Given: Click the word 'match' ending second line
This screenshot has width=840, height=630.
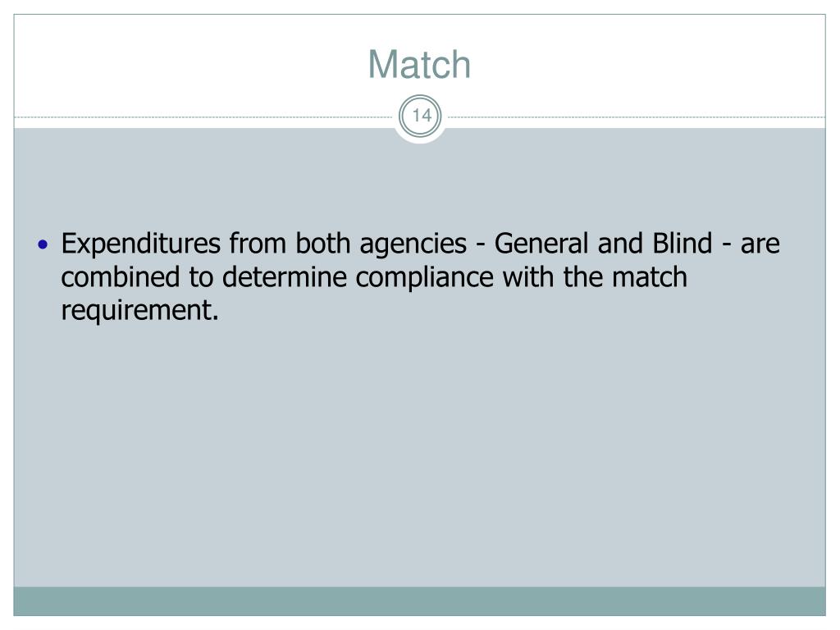Looking at the screenshot, I should point(650,277).
